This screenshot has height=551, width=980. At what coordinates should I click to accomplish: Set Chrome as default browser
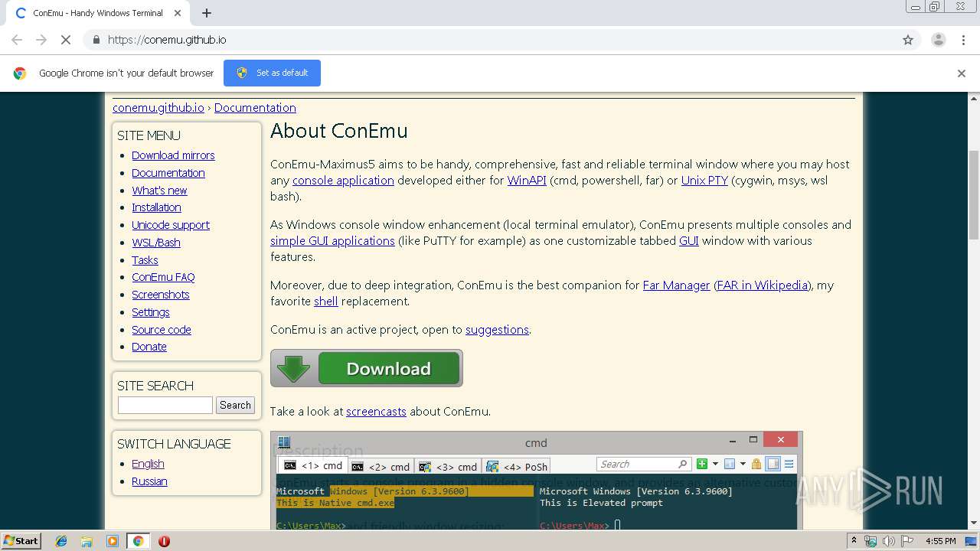[x=272, y=73]
